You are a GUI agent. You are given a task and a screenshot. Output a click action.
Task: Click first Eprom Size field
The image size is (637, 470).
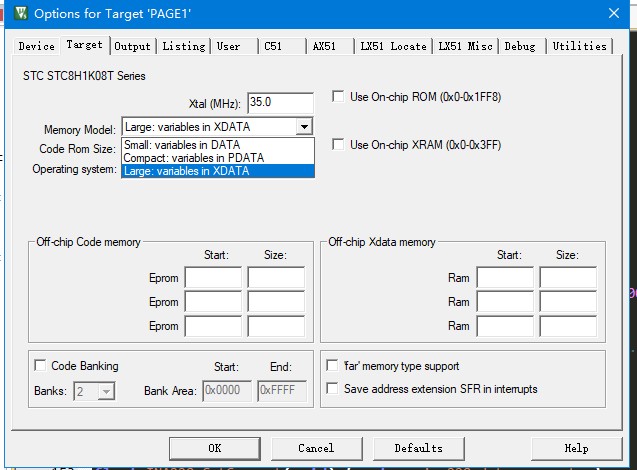point(276,278)
